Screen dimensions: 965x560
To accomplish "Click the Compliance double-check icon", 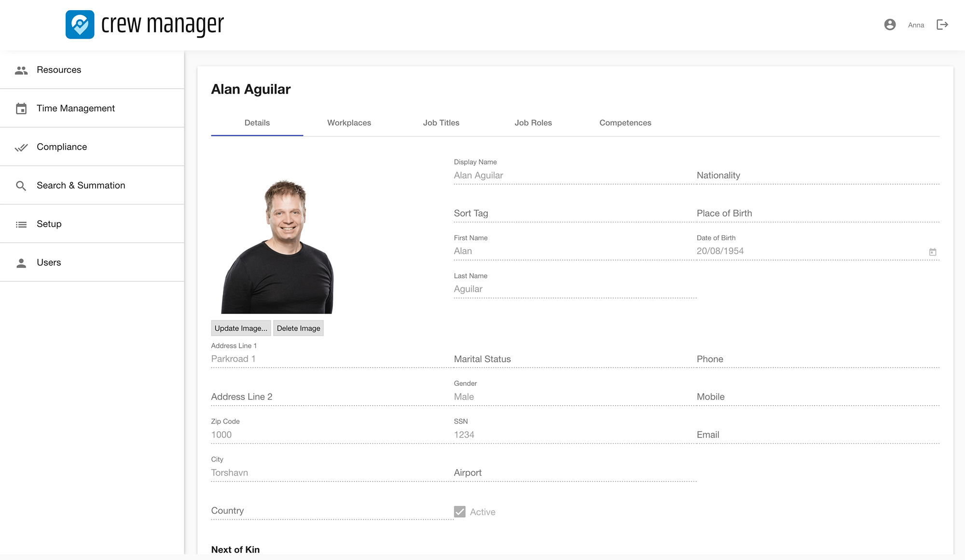I will pos(21,147).
